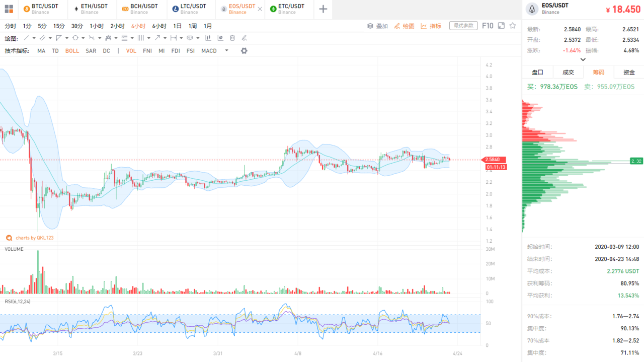Open the 成交 trades tab
The width and height of the screenshot is (644, 362).
tap(568, 72)
